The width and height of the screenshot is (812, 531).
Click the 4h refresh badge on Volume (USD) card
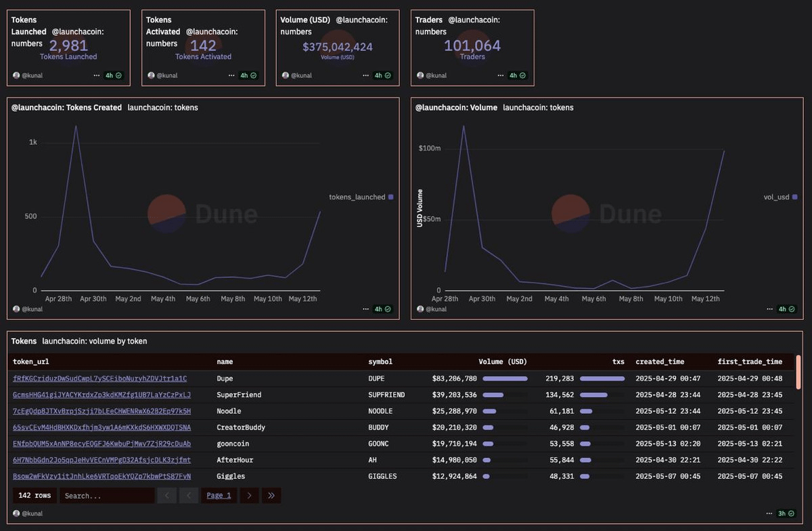(383, 76)
